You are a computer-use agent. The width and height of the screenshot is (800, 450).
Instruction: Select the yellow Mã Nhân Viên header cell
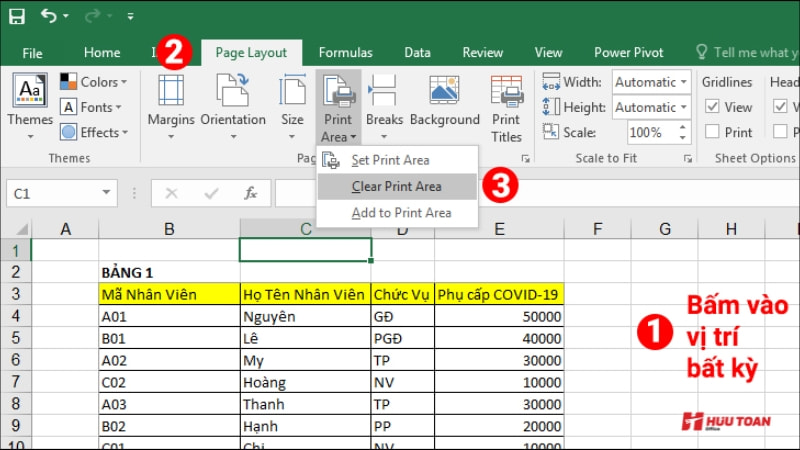point(168,294)
